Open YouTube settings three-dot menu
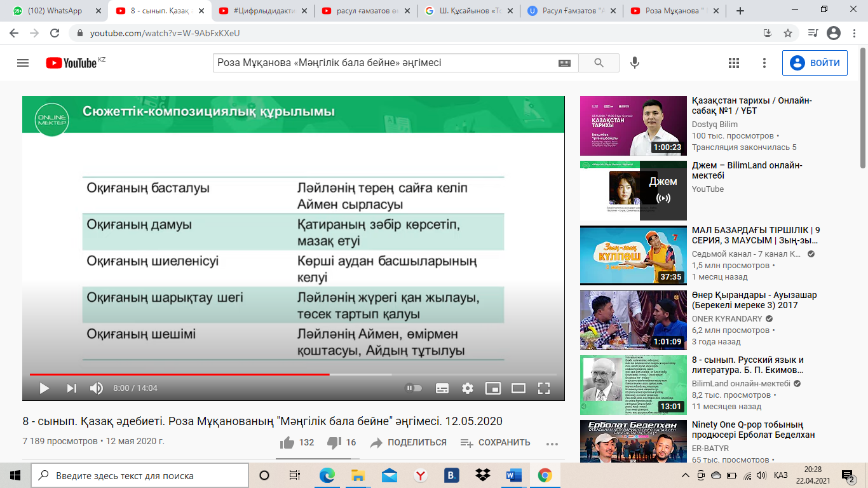Image resolution: width=868 pixels, height=488 pixels. point(764,63)
